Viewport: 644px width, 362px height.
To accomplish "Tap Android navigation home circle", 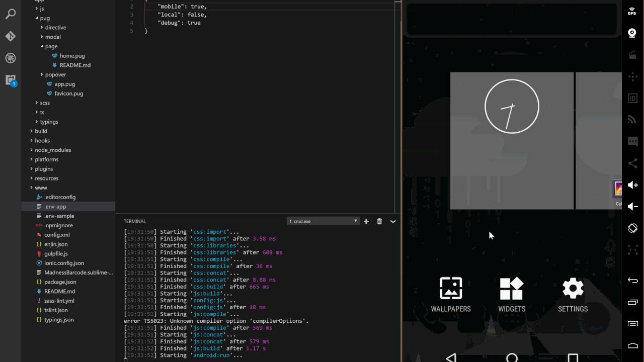I will pos(512,358).
